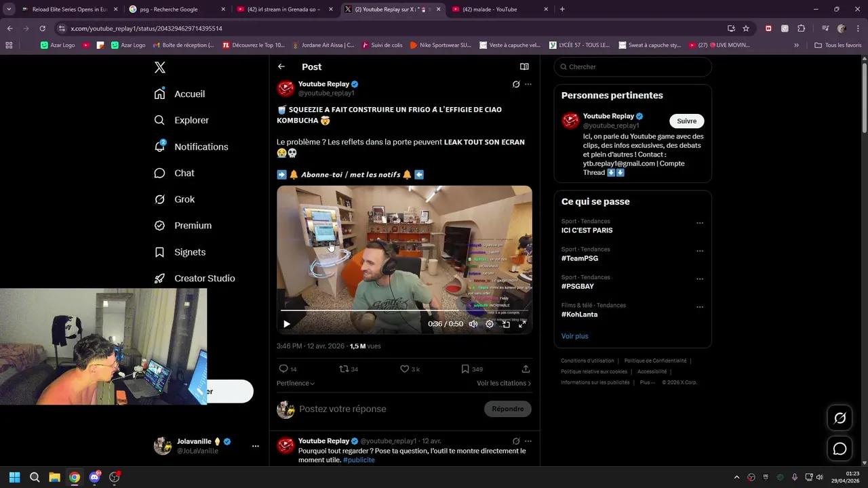Click the X logo in sidebar
This screenshot has width=868, height=488.
pyautogui.click(x=160, y=67)
